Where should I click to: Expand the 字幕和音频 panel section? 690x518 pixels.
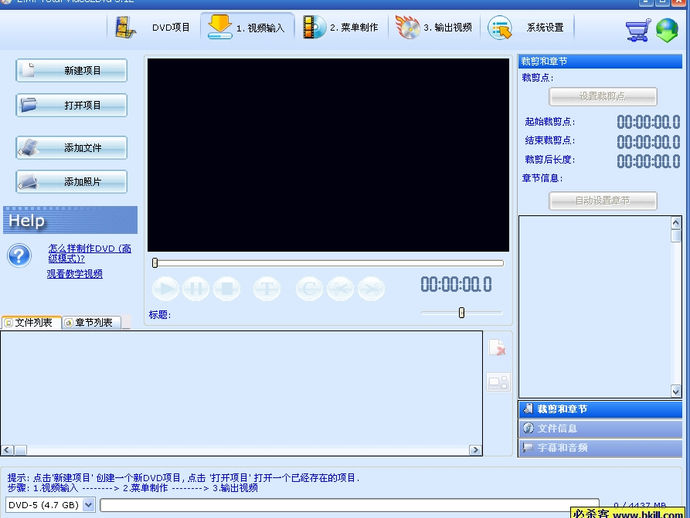tap(600, 448)
